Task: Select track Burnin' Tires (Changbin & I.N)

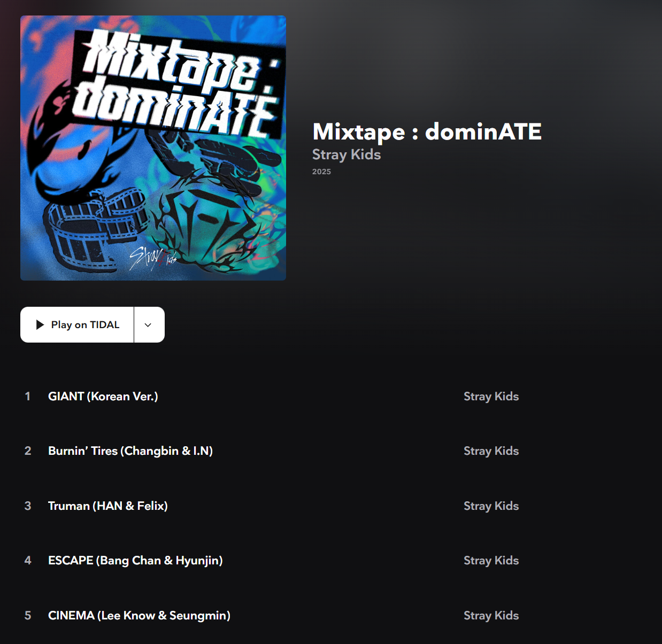Action: (x=130, y=451)
